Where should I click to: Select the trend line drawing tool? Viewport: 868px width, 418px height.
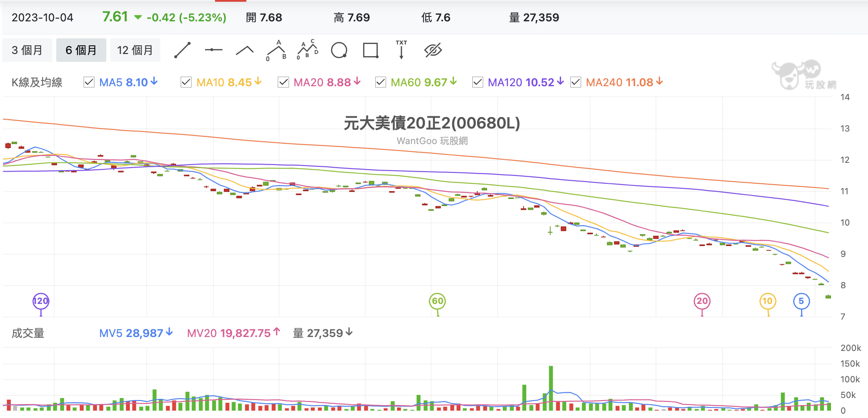coord(182,50)
